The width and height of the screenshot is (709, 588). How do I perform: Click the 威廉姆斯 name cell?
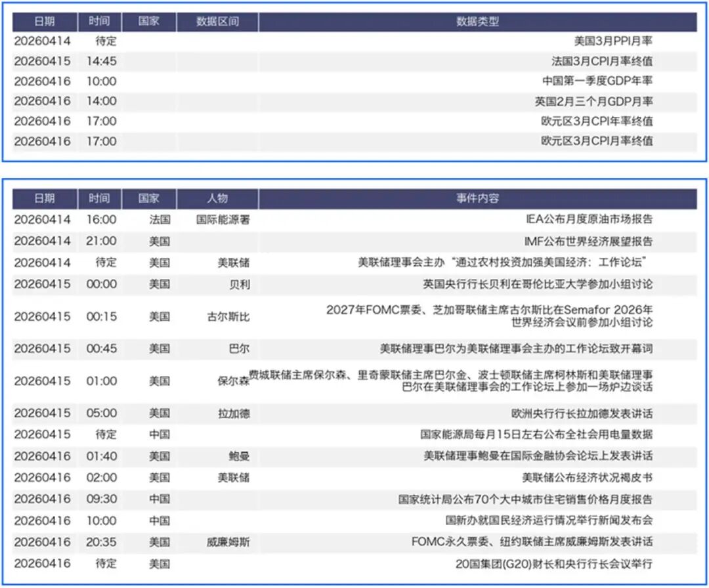pyautogui.click(x=228, y=543)
